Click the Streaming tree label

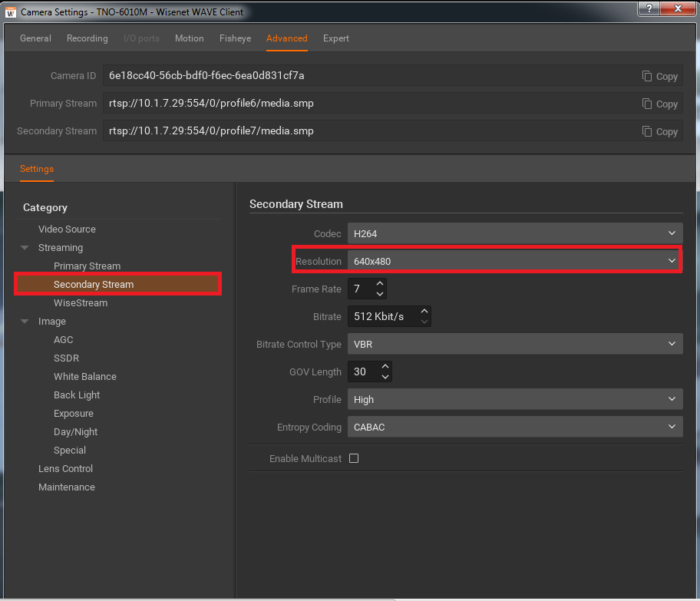(61, 248)
